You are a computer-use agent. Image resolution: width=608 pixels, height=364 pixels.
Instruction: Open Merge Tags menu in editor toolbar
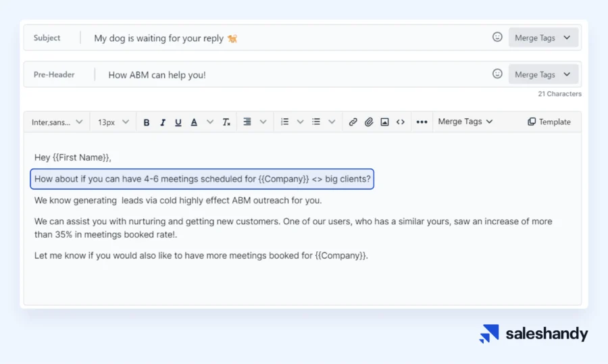(x=465, y=122)
